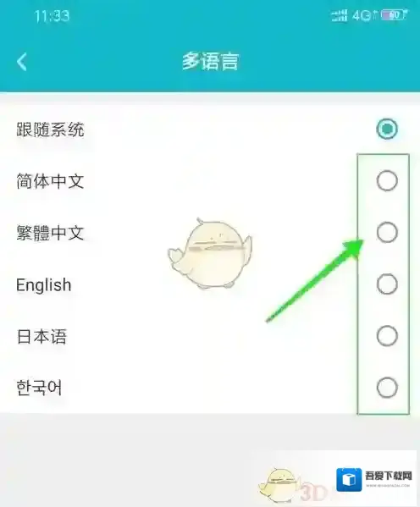
Task: Select the 繁體中文 radio button
Action: (x=387, y=232)
